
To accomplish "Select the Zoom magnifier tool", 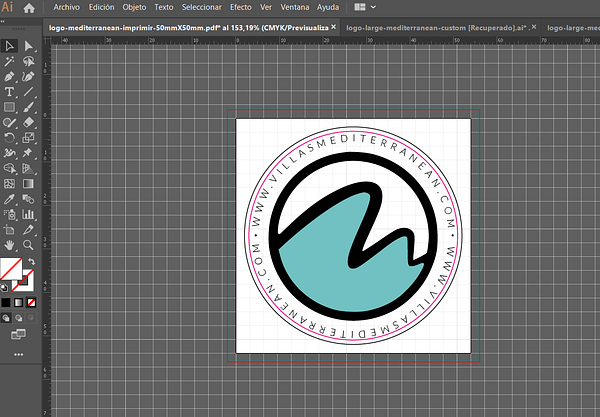I will click(x=29, y=244).
